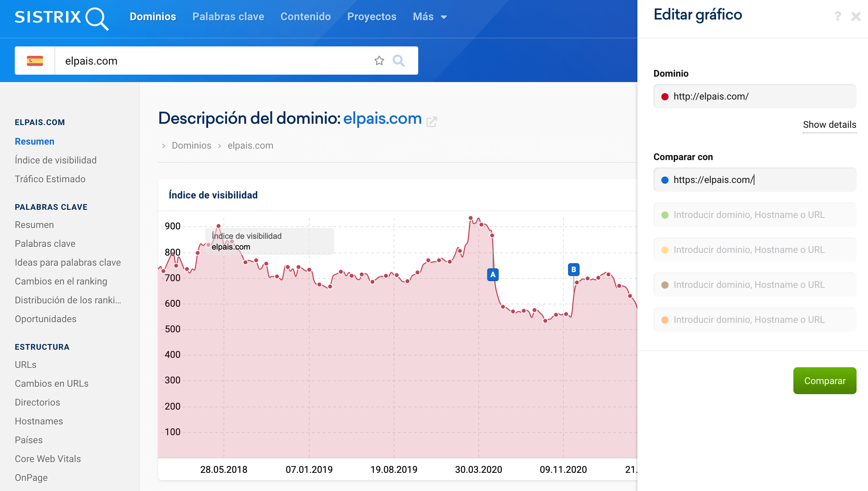Click the green-dot empty comparison field

pyautogui.click(x=754, y=215)
